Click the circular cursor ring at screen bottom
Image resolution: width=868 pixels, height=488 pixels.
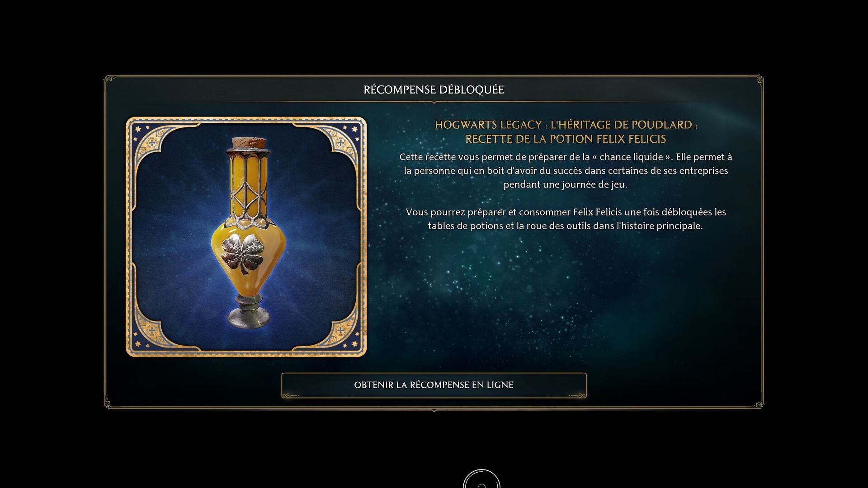pos(481,479)
